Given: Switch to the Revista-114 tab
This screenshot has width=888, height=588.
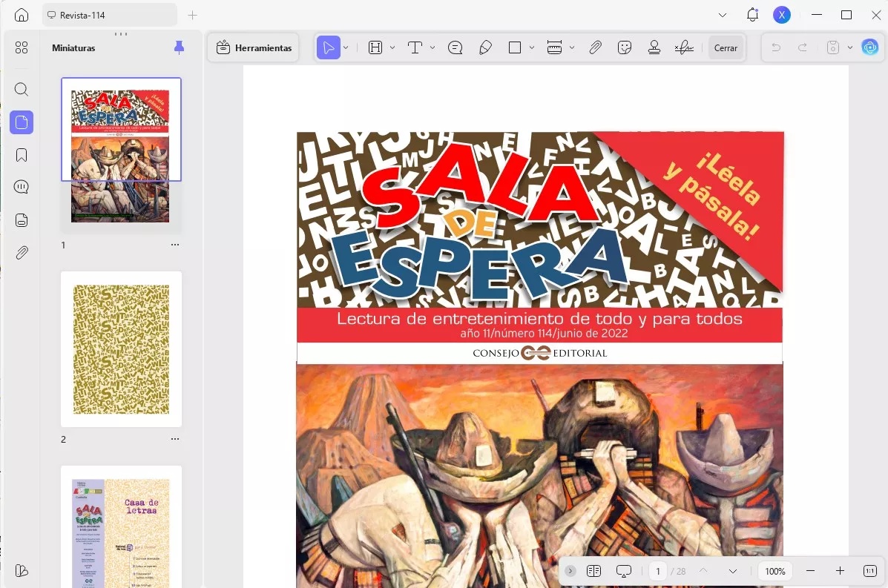Looking at the screenshot, I should pos(109,16).
